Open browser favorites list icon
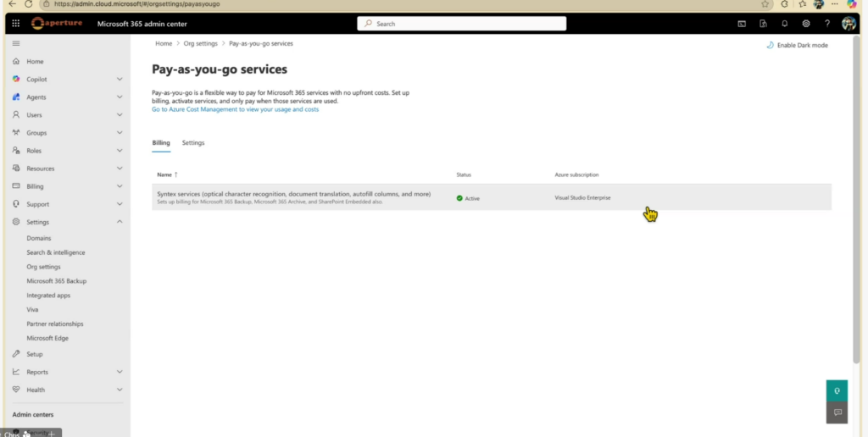 [x=802, y=4]
